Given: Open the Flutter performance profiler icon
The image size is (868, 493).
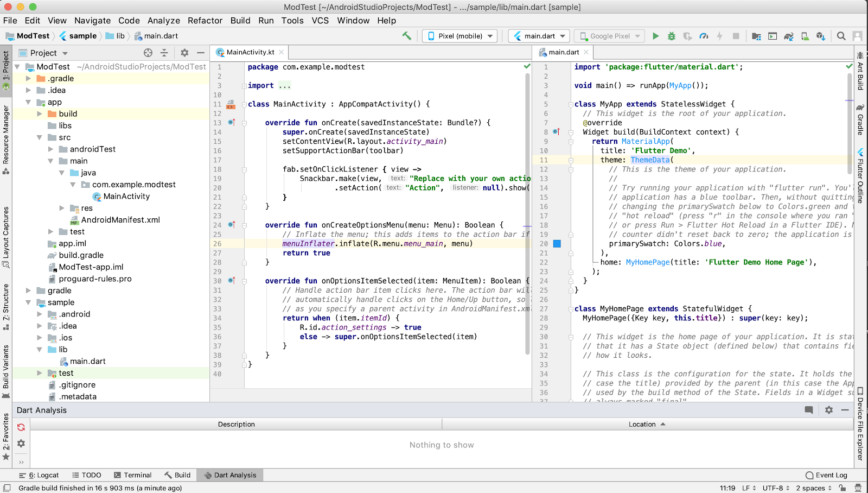Looking at the screenshot, I should click(x=704, y=36).
